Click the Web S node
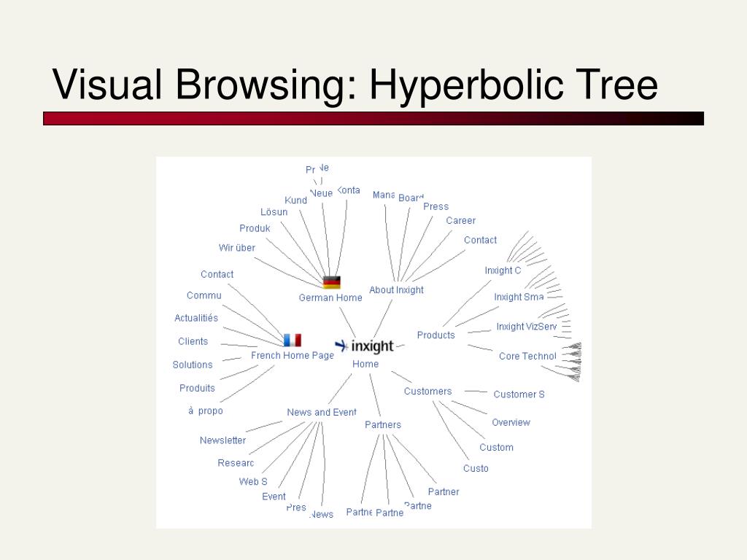 pos(253,481)
